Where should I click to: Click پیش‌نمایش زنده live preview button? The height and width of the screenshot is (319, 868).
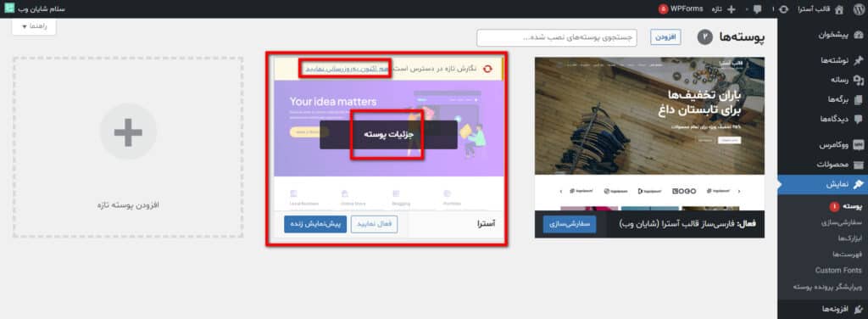315,224
